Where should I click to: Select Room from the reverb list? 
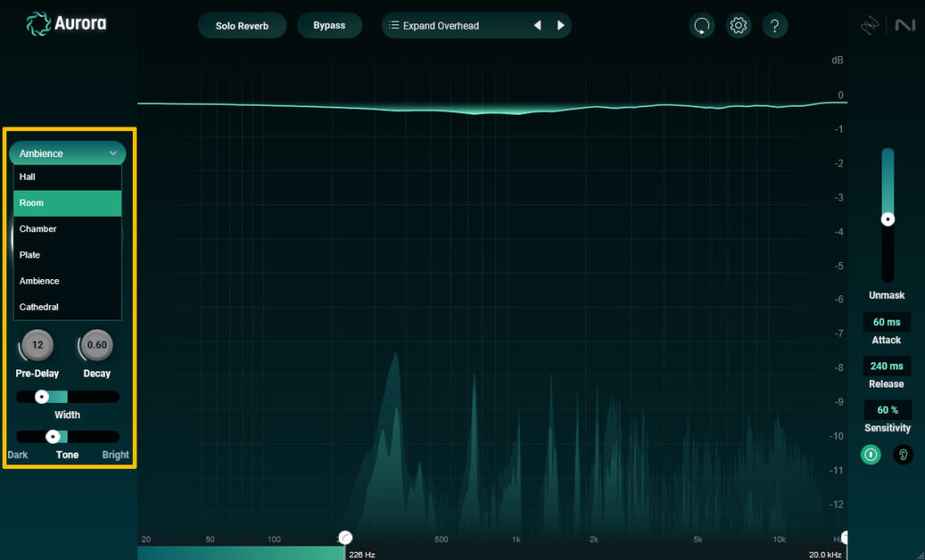pyautogui.click(x=68, y=203)
